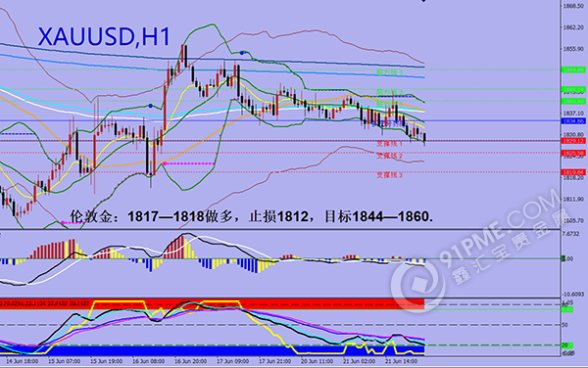This screenshot has width=588, height=368.
Task: Click the 1855.90 price axis label
Action: click(x=573, y=49)
